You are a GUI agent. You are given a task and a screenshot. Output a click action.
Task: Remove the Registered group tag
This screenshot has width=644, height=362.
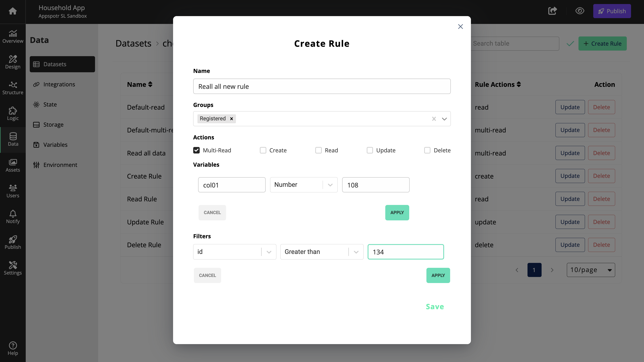click(x=231, y=119)
